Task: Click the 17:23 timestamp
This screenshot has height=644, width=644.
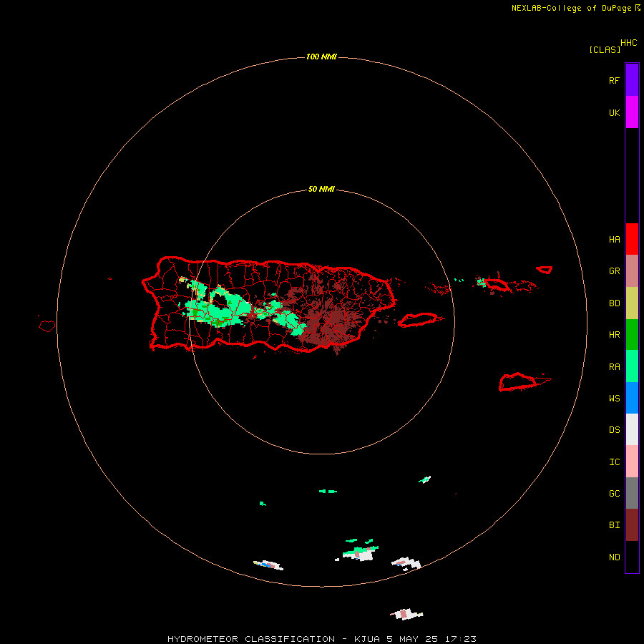Action: pyautogui.click(x=460, y=639)
